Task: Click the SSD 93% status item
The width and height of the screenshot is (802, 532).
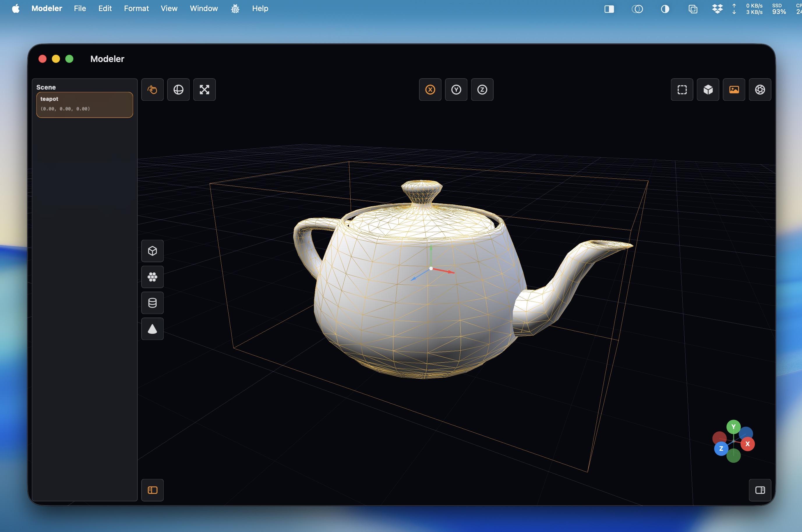Action: [779, 9]
